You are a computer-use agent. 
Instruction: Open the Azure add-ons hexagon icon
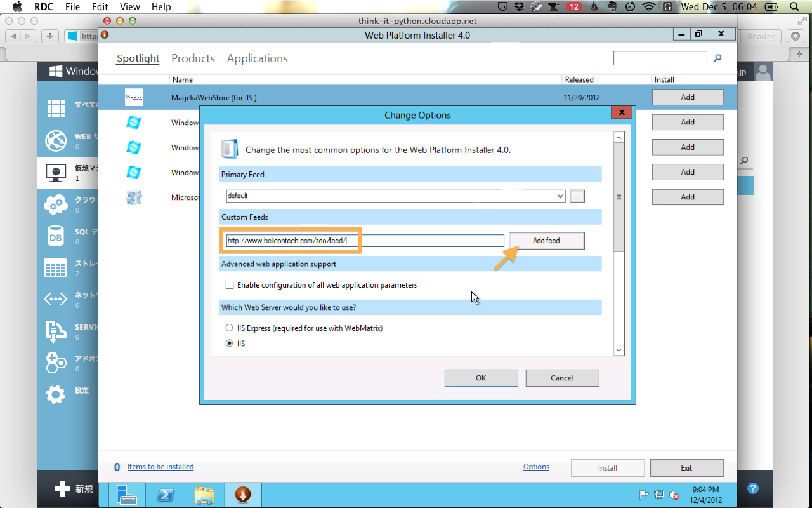click(56, 363)
